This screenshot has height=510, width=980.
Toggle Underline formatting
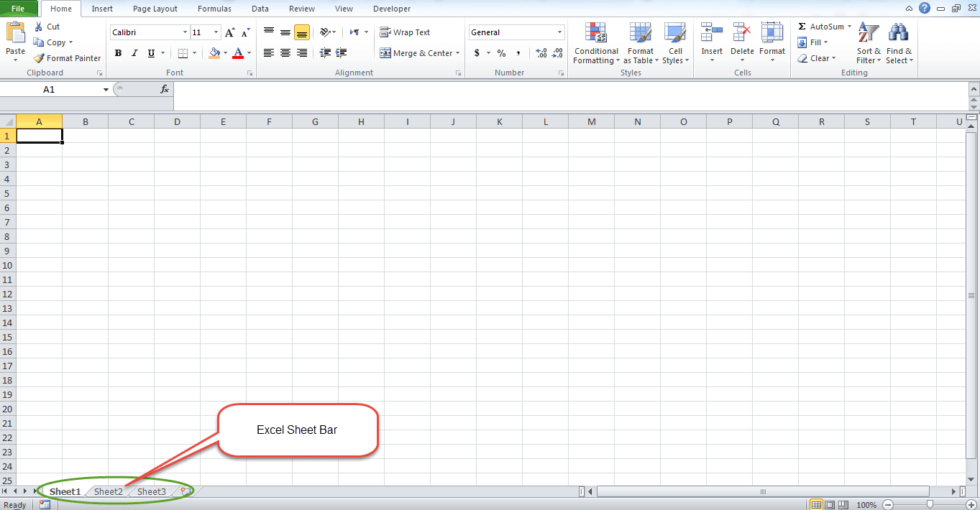(151, 53)
